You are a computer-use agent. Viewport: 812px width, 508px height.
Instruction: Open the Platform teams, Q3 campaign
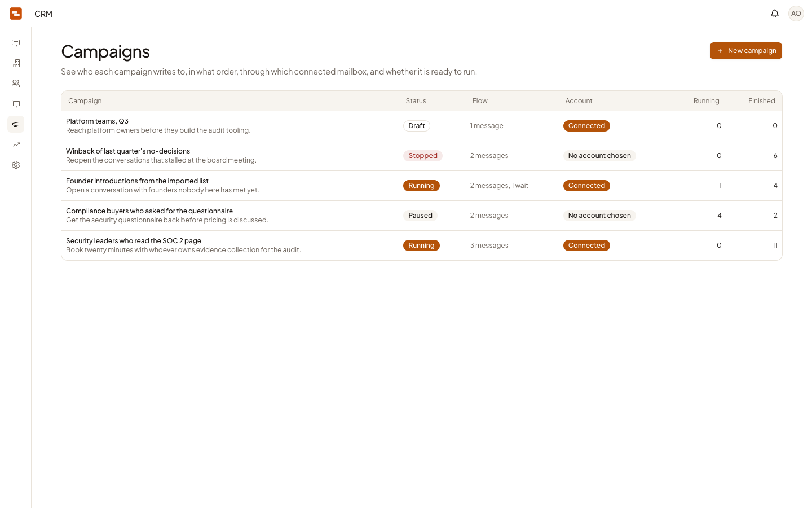pyautogui.click(x=421, y=126)
